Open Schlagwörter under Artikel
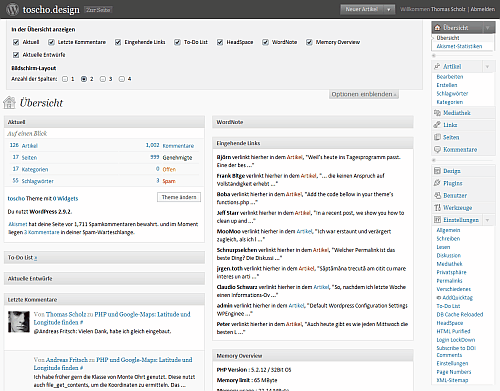The height and width of the screenshot is (391, 500). point(452,94)
